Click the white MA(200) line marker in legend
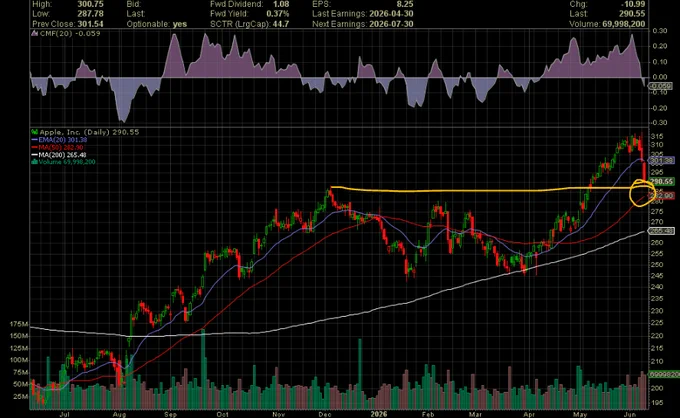Viewport: 680px width, 418px height. point(35,155)
